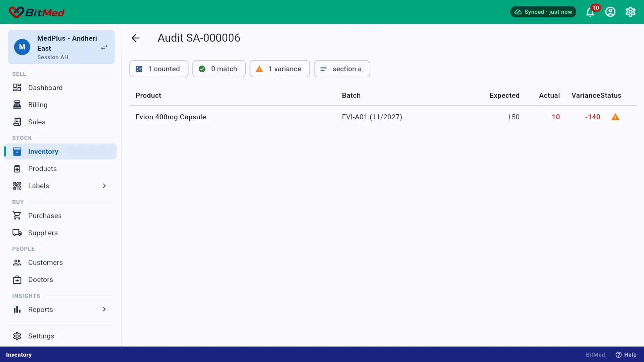The width and height of the screenshot is (644, 362).
Task: Click the Audit SA-000006 title
Action: pos(199,38)
